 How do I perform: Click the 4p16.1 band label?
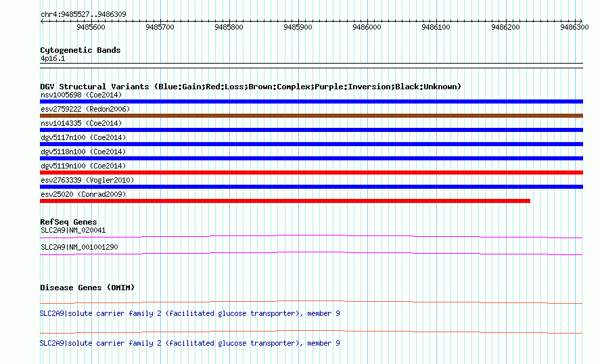(53, 59)
